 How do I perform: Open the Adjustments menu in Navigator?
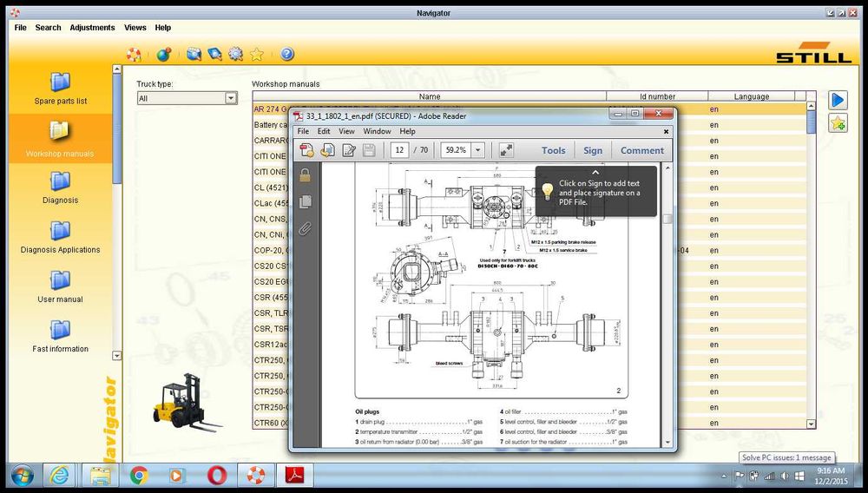[92, 28]
